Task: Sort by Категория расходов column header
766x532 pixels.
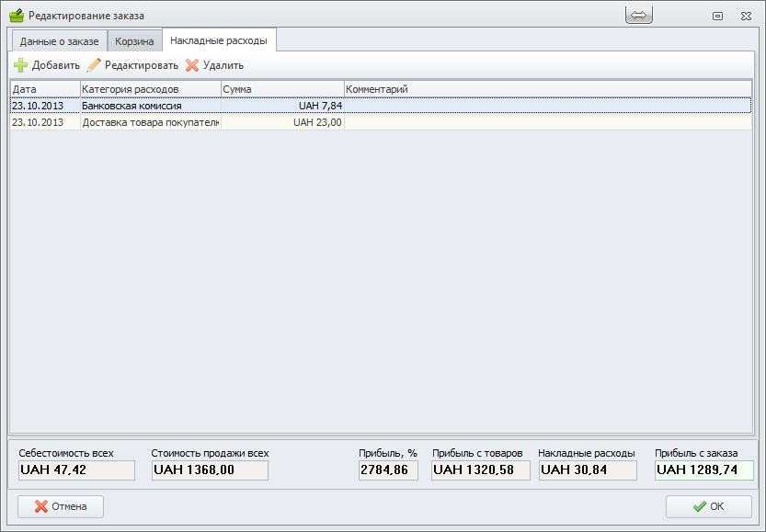Action: [150, 89]
